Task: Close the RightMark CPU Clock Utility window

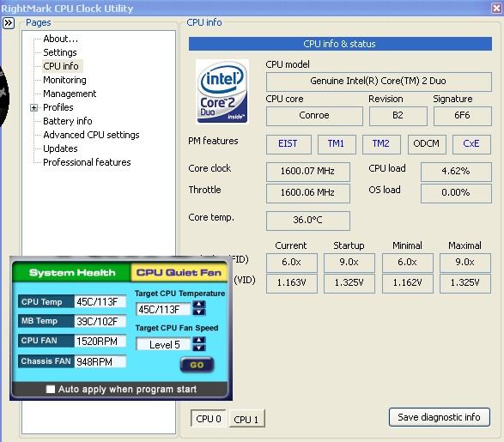Action: tap(496, 9)
